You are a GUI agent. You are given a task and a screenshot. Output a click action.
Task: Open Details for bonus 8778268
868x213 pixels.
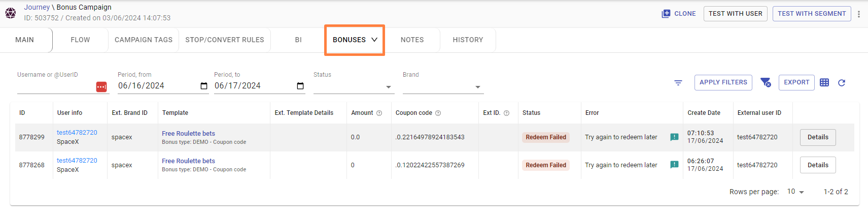(x=818, y=165)
